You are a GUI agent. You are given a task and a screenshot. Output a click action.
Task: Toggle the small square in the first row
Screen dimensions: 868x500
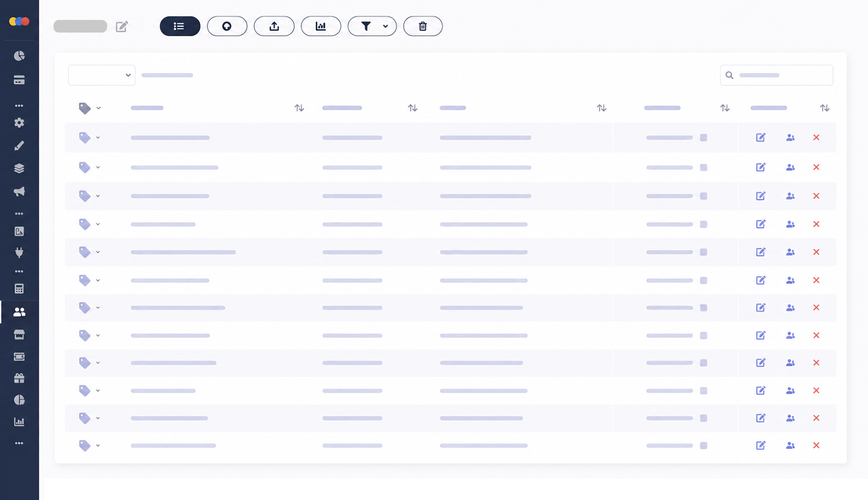point(704,138)
